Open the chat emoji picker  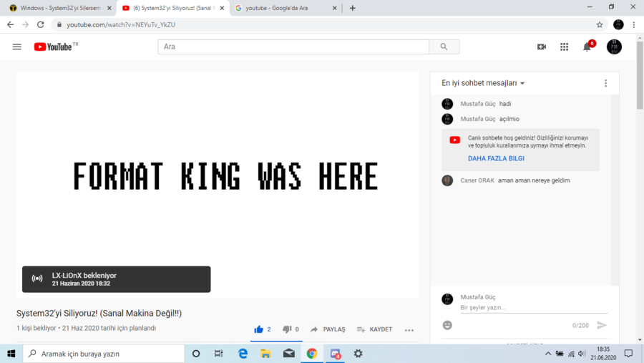pyautogui.click(x=447, y=325)
